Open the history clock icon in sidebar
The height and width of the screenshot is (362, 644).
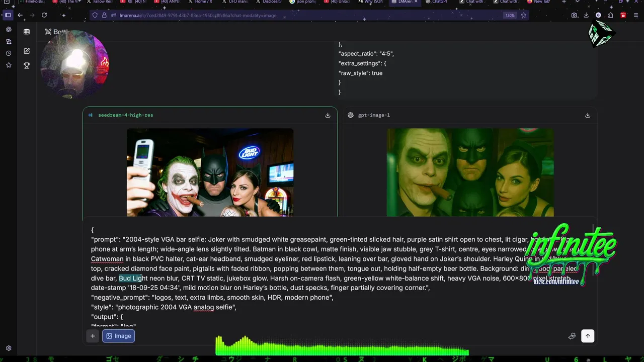(9, 53)
